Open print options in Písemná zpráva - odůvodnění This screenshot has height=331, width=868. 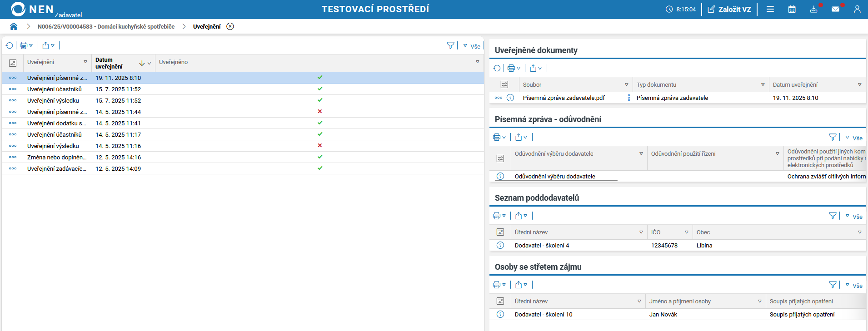point(499,137)
